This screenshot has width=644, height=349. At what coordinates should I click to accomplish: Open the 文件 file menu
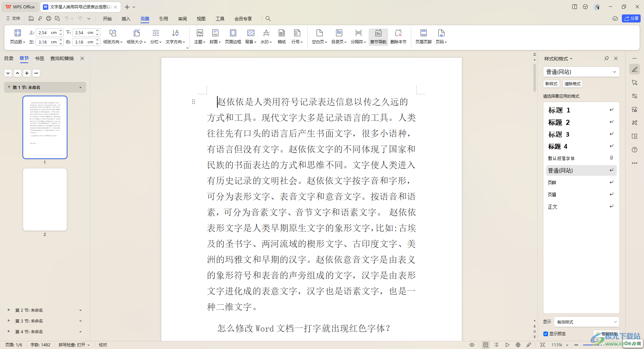[x=13, y=18]
